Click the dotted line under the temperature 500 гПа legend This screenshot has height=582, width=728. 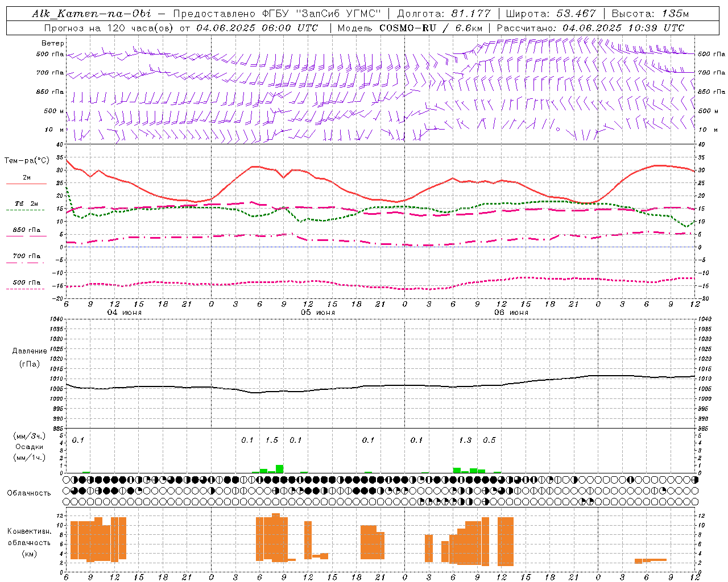coord(26,289)
